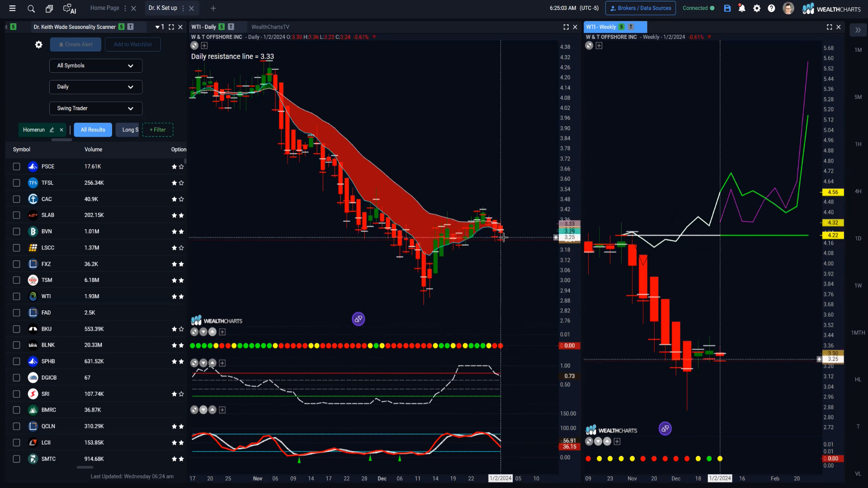Check the WTI row checkbox
Viewport: 868px width, 488px height.
point(17,296)
